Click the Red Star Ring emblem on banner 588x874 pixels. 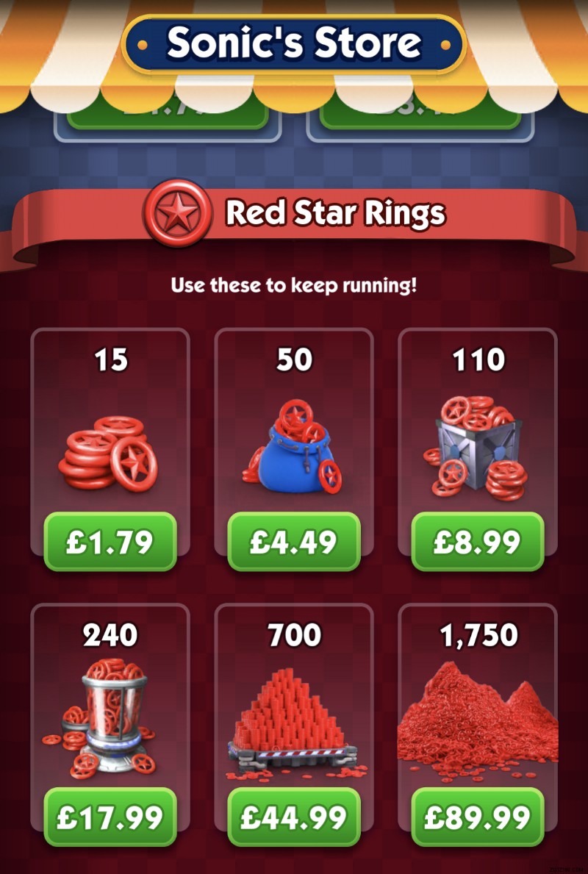[177, 213]
